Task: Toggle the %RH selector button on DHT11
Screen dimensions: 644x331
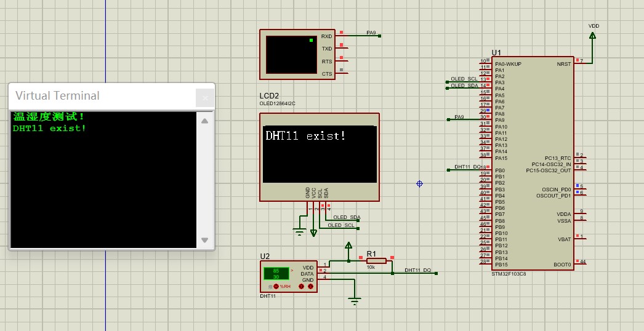Action: (276, 286)
